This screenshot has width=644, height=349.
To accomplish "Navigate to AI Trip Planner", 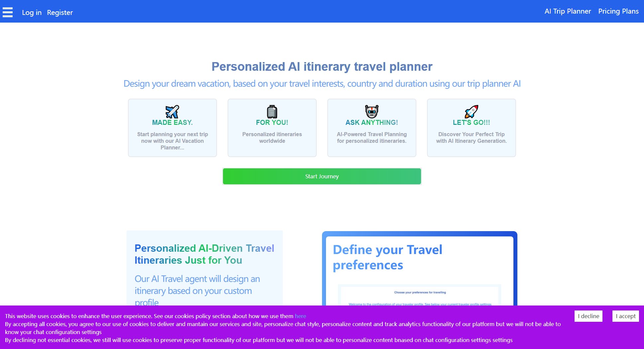I will coord(568,11).
